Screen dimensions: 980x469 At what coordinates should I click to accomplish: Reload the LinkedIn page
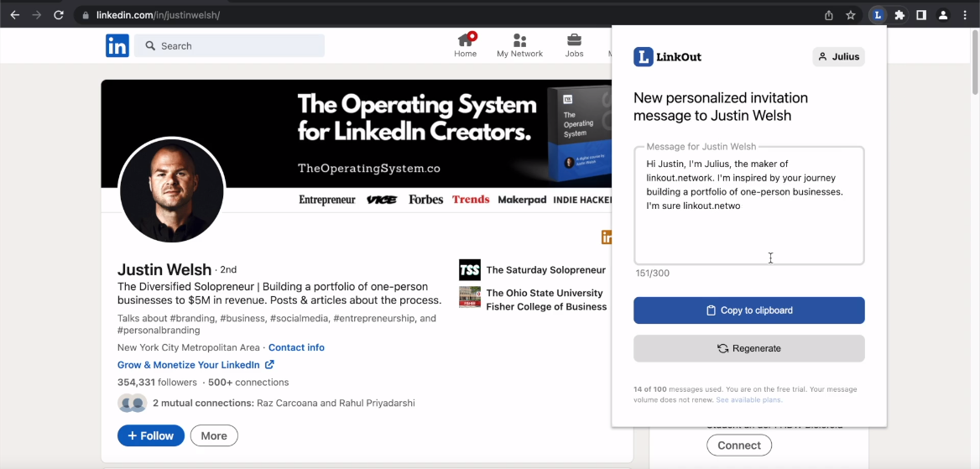pos(59,15)
